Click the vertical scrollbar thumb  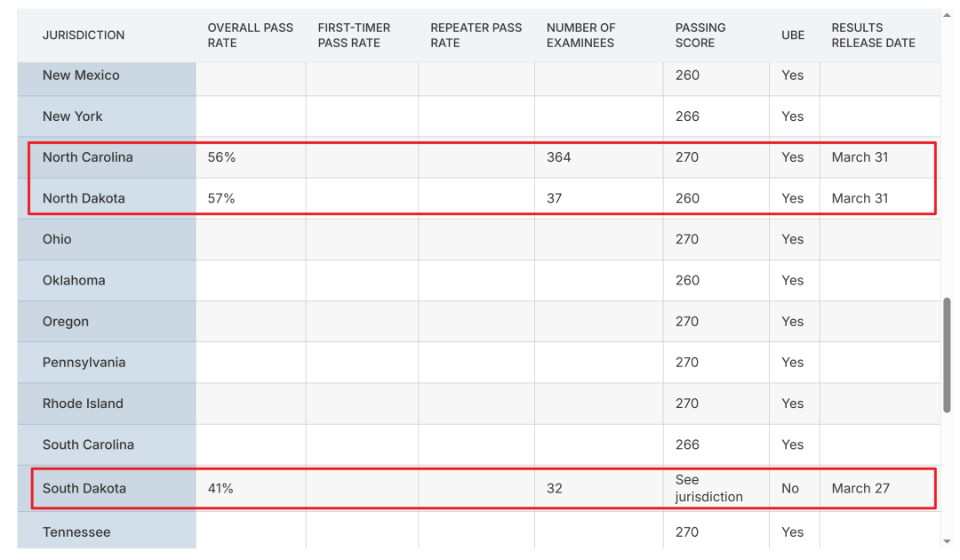(x=947, y=354)
